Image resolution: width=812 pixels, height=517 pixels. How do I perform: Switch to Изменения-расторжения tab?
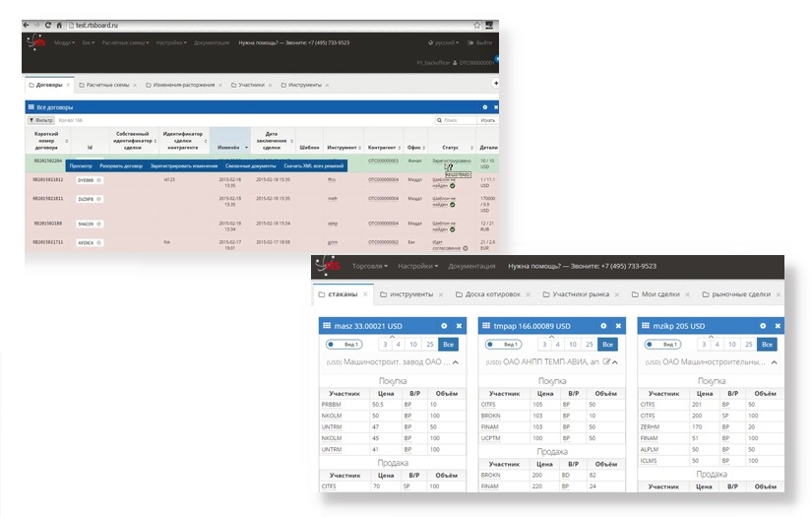pyautogui.click(x=183, y=85)
